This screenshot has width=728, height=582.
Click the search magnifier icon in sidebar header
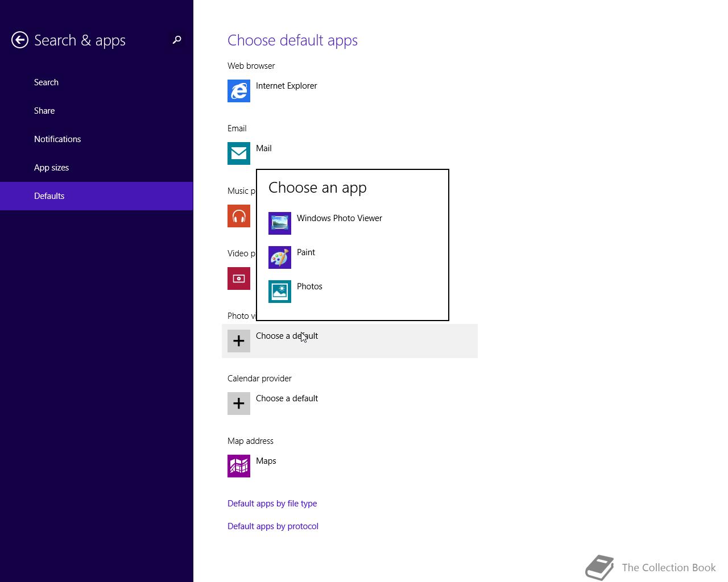point(177,40)
